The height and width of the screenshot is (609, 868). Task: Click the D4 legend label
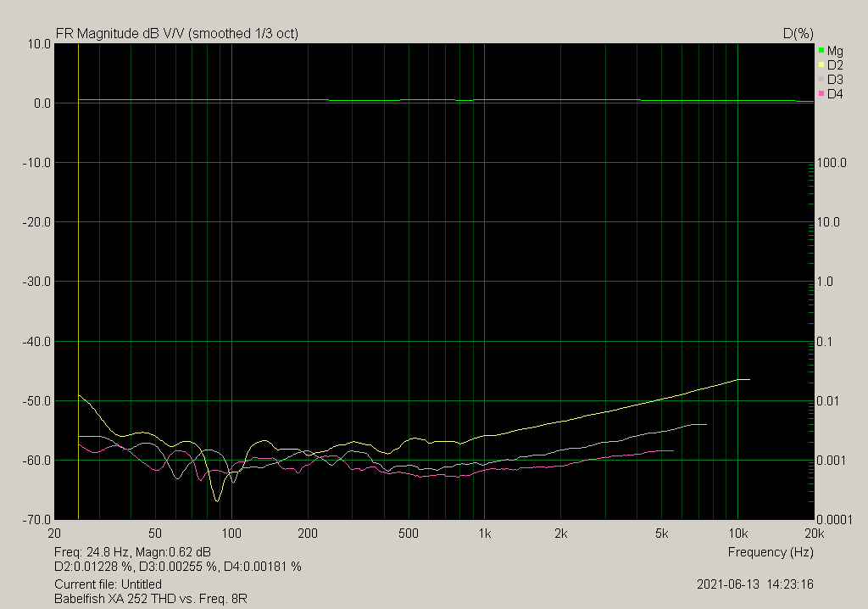[835, 94]
